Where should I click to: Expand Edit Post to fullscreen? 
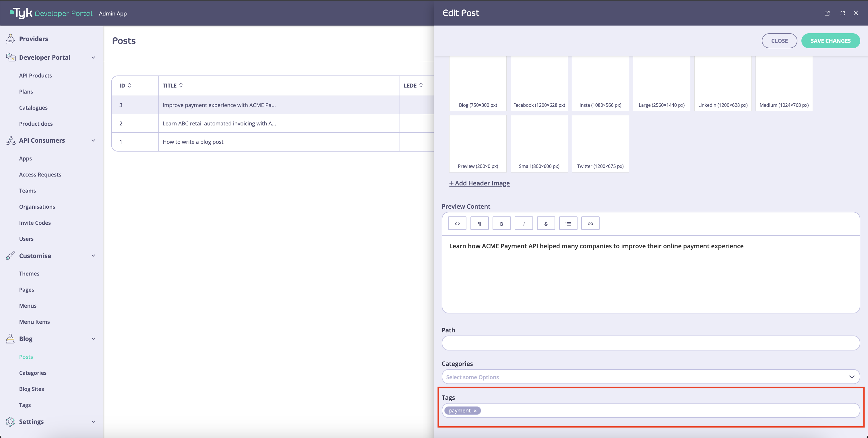[x=842, y=13]
